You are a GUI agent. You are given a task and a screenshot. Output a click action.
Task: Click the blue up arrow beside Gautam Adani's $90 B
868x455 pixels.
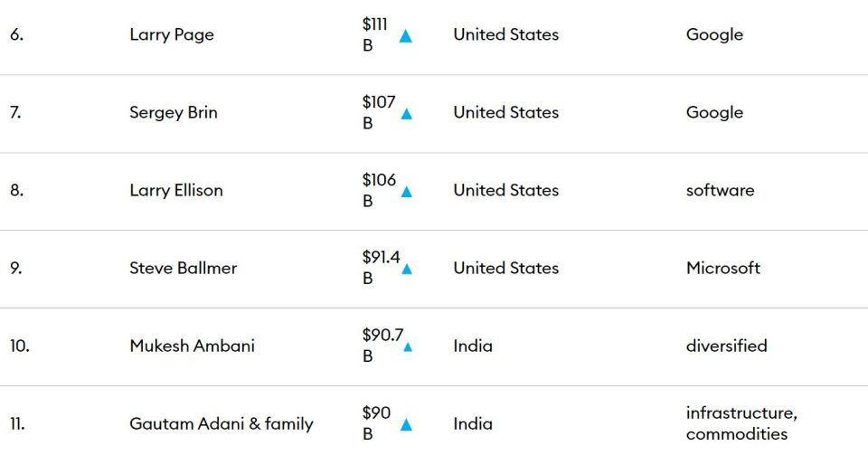(406, 425)
